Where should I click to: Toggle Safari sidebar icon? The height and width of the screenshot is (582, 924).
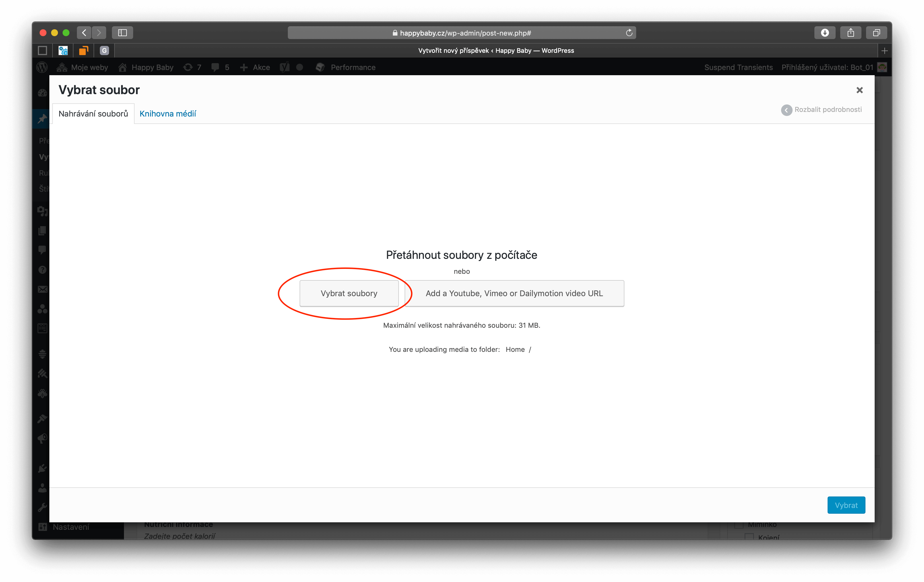[123, 33]
